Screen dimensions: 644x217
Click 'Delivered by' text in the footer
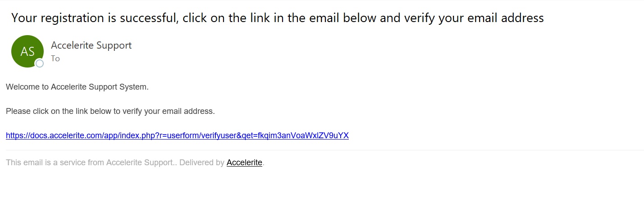tap(202, 163)
